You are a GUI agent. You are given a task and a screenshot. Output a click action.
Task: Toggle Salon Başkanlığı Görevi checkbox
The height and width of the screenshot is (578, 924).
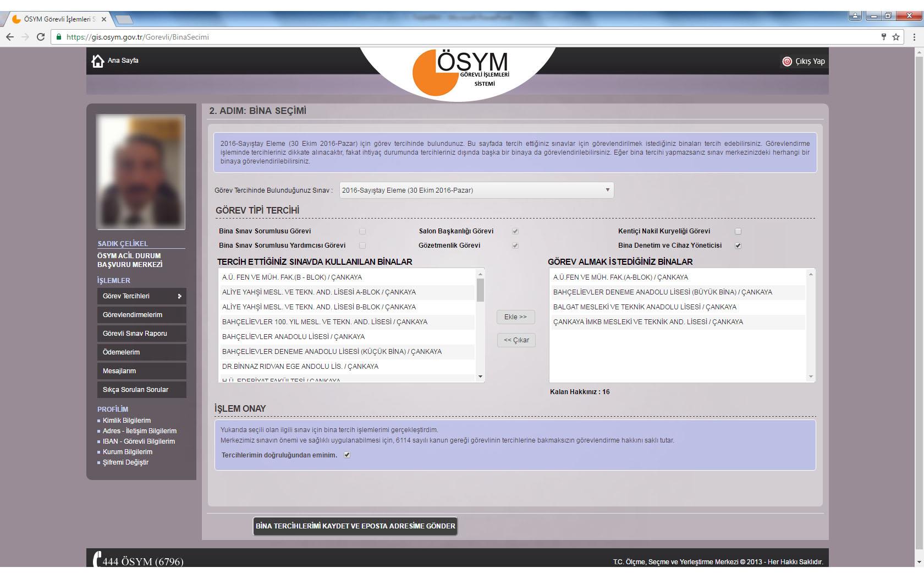click(515, 231)
